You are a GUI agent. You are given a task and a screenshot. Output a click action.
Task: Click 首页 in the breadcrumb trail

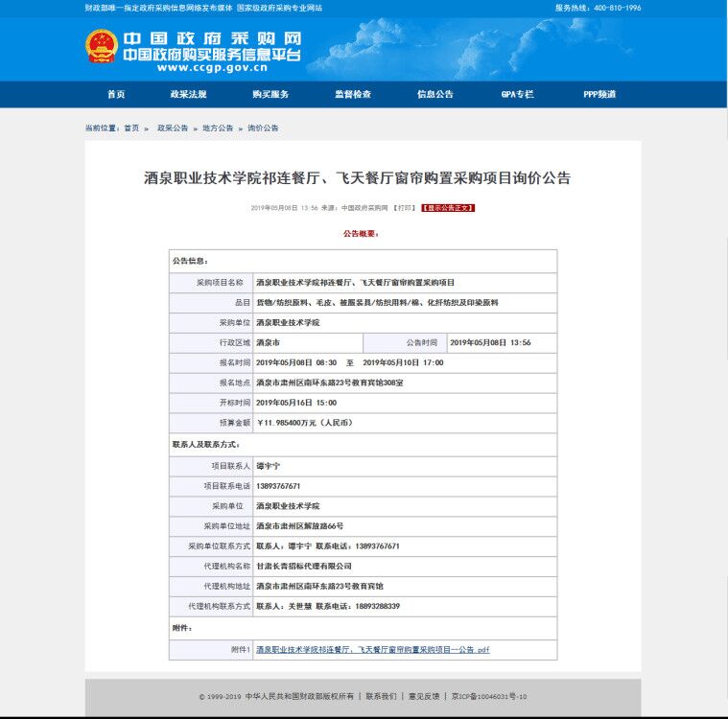pyautogui.click(x=131, y=128)
